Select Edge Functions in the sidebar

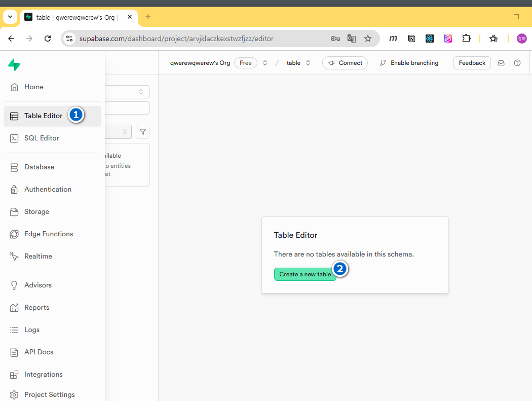click(49, 234)
